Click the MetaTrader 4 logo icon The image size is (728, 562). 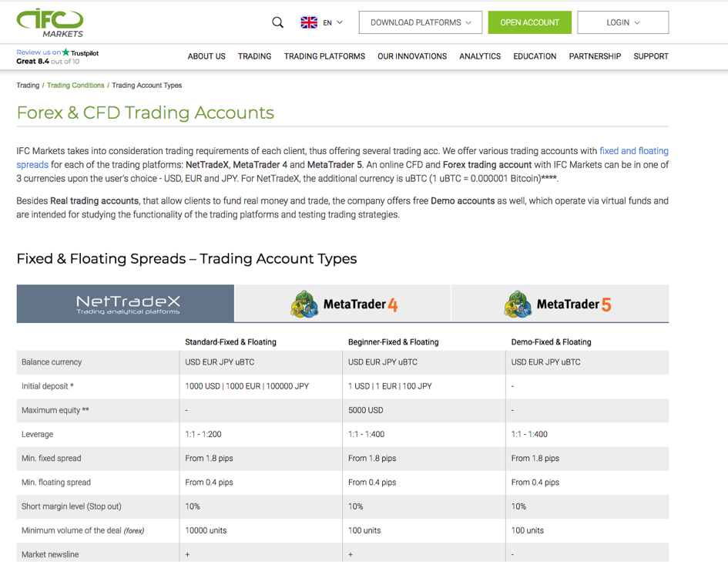304,305
